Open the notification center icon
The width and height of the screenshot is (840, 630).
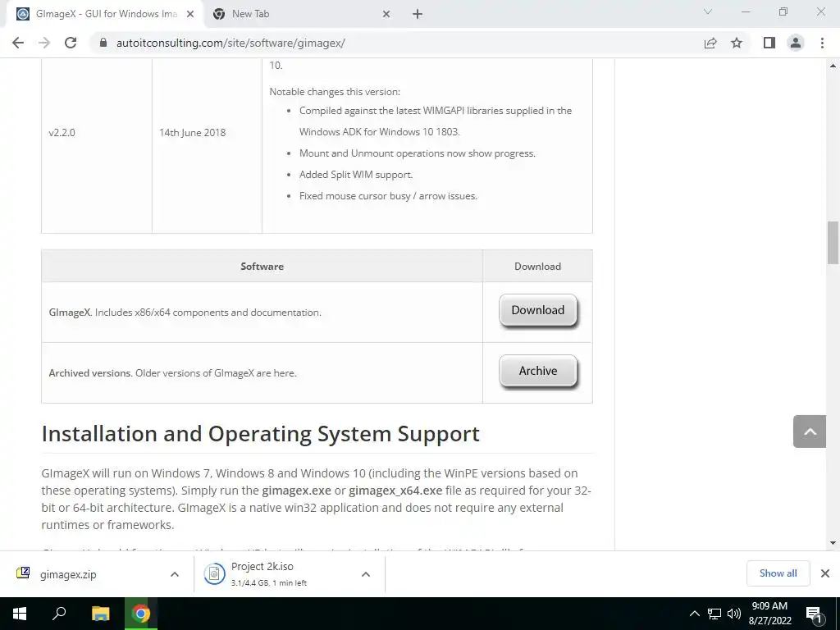coord(815,614)
